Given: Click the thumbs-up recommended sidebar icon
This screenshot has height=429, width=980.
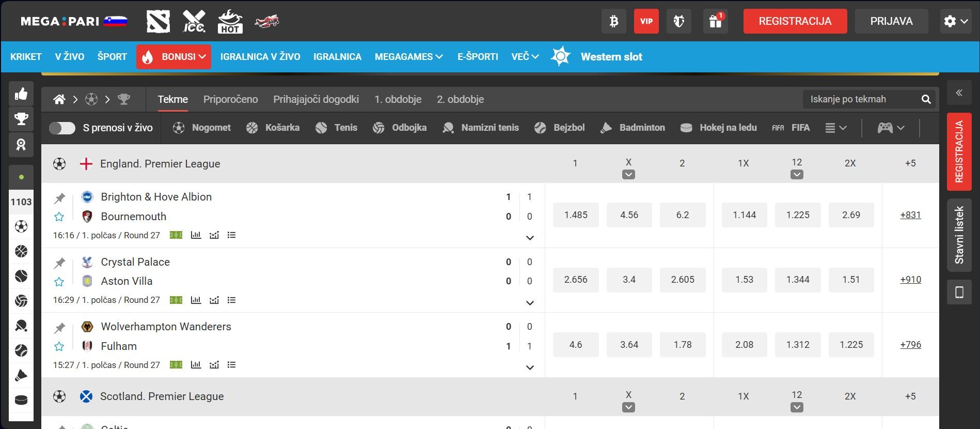Looking at the screenshot, I should (21, 94).
